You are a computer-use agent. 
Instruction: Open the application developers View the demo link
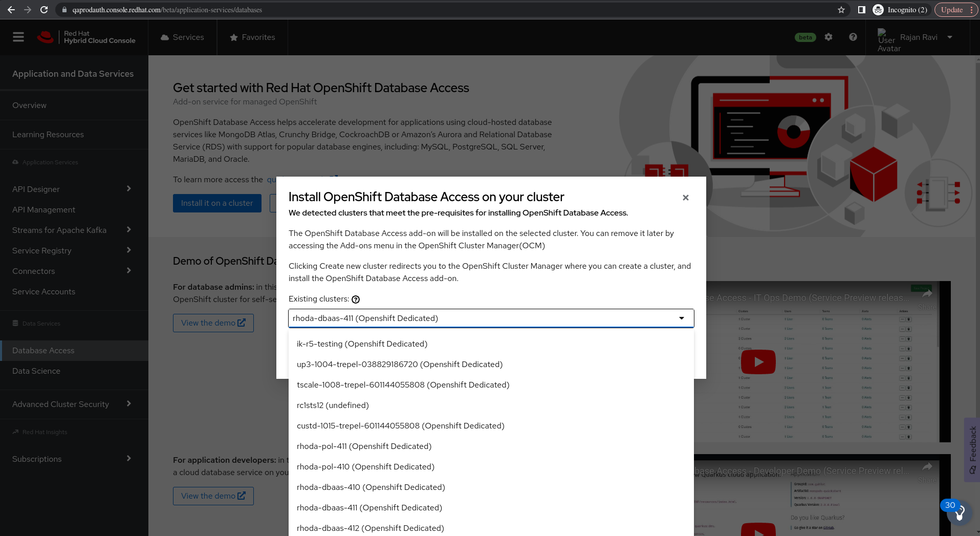tap(213, 496)
